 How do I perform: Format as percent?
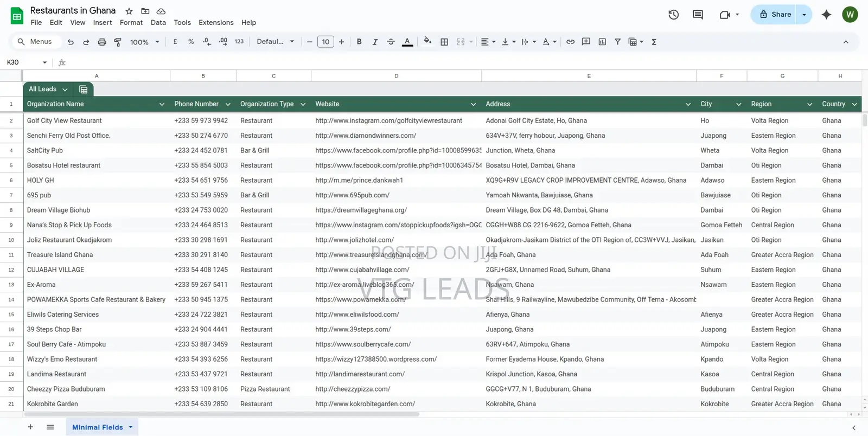coord(191,42)
